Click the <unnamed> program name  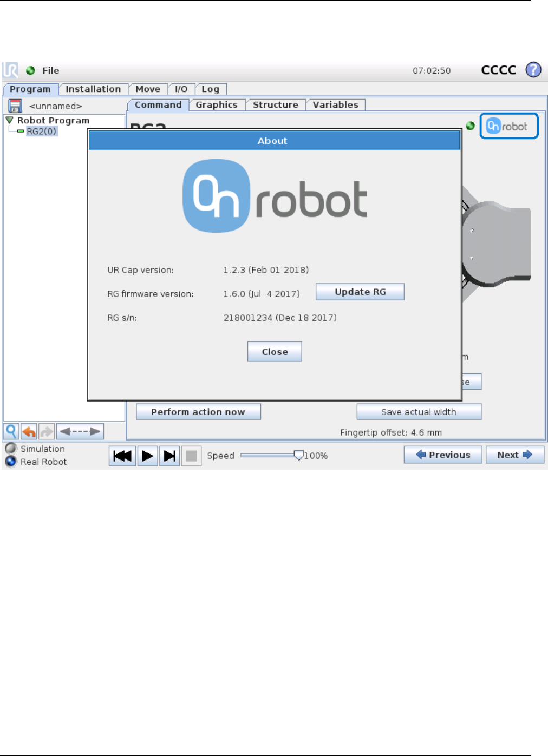56,106
